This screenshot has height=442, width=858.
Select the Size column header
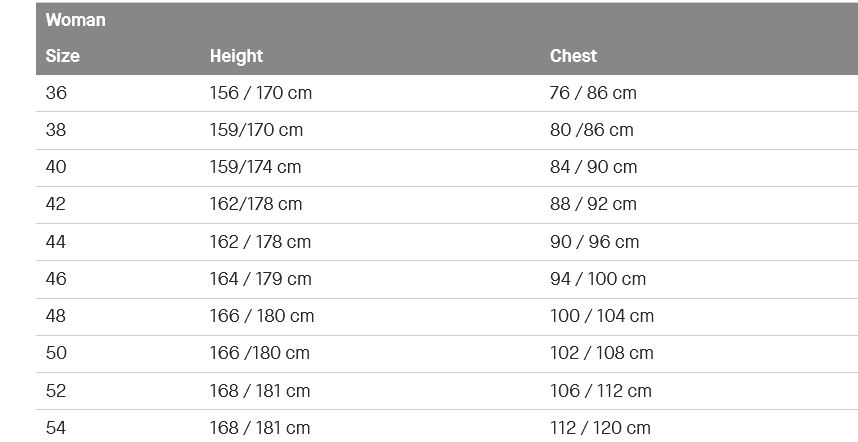[62, 56]
